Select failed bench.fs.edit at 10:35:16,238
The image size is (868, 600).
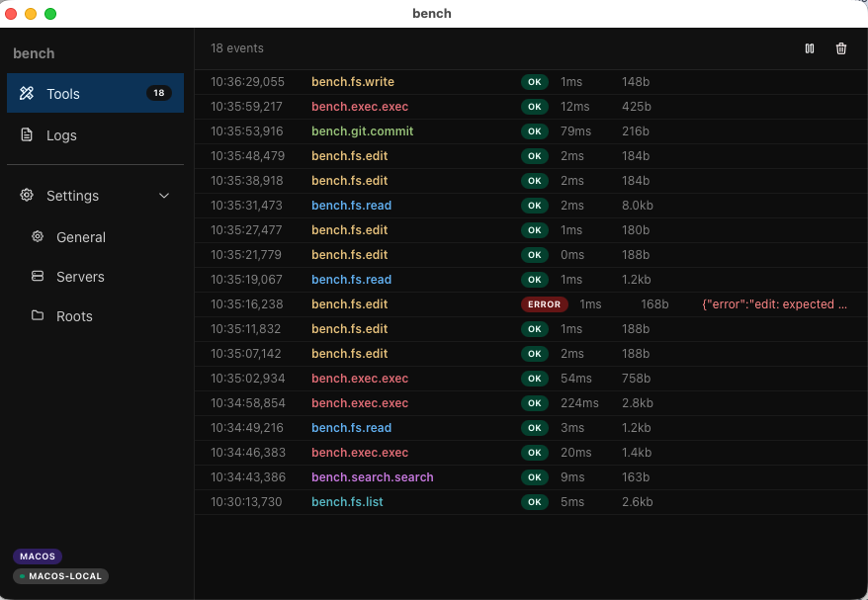[x=531, y=304]
